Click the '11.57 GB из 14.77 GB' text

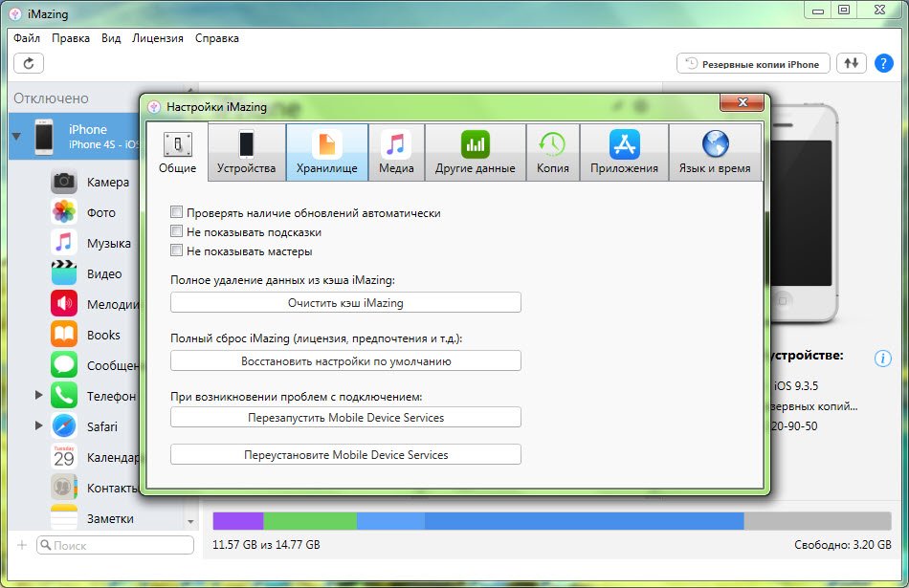point(266,545)
